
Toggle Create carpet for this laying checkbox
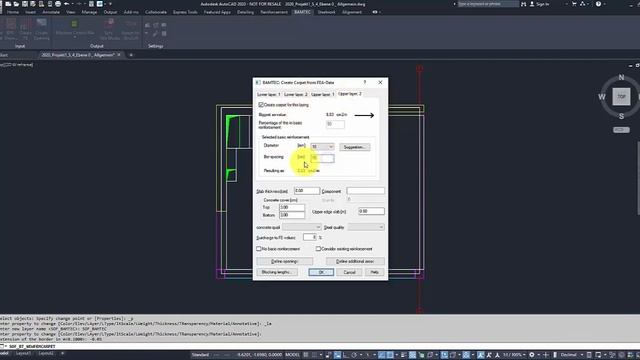[261, 105]
